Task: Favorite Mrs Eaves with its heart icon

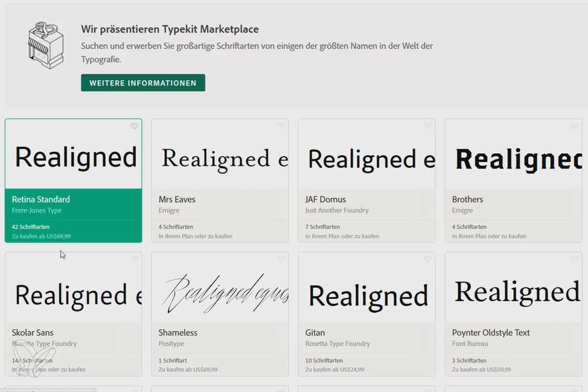Action: 281,126
